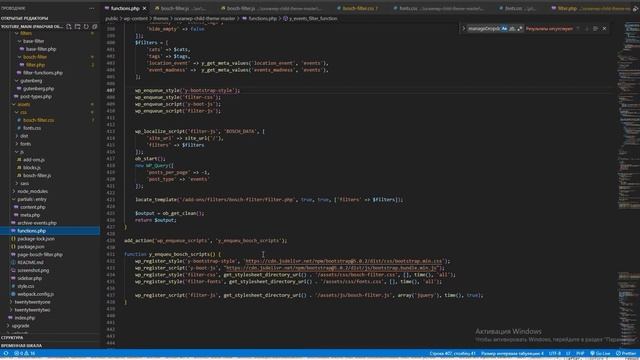
Task: Collapse the css folder
Action: [21, 112]
